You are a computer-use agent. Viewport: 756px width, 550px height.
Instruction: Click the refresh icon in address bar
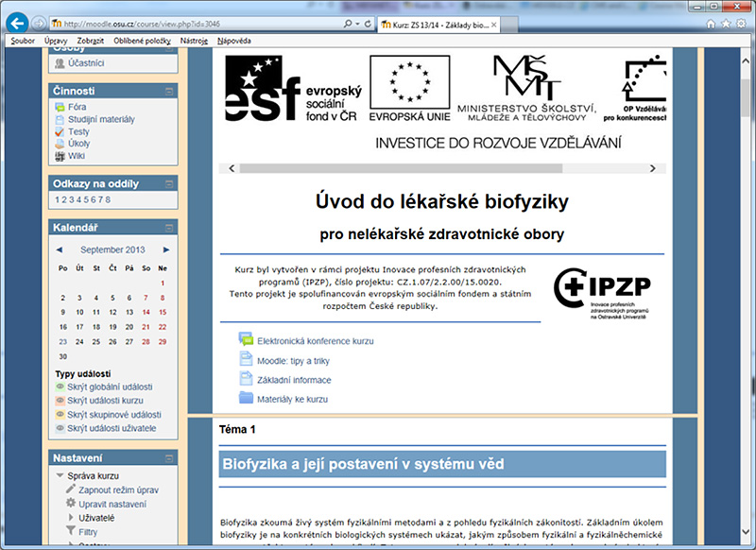pos(368,23)
